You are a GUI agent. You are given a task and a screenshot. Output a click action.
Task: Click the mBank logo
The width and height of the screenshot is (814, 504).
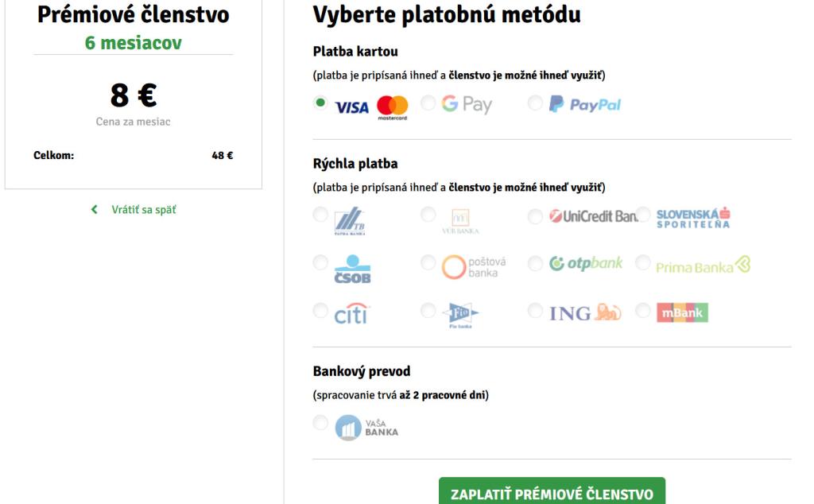pos(682,312)
